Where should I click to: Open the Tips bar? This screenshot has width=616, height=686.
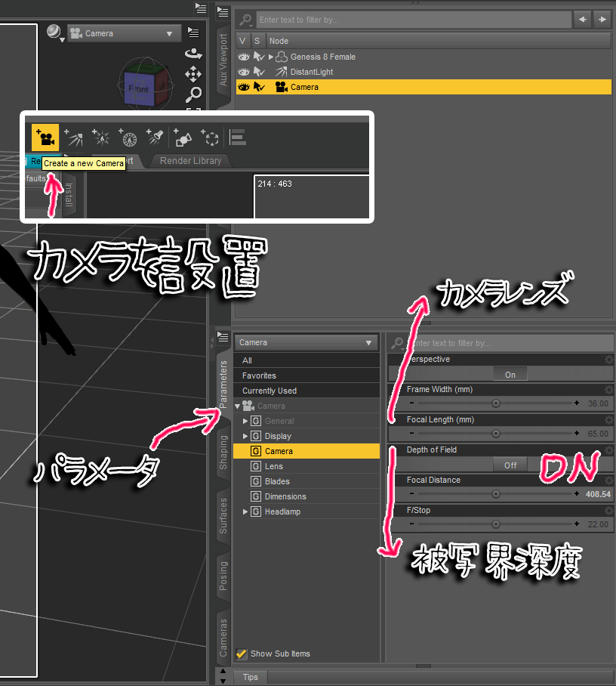click(x=251, y=677)
